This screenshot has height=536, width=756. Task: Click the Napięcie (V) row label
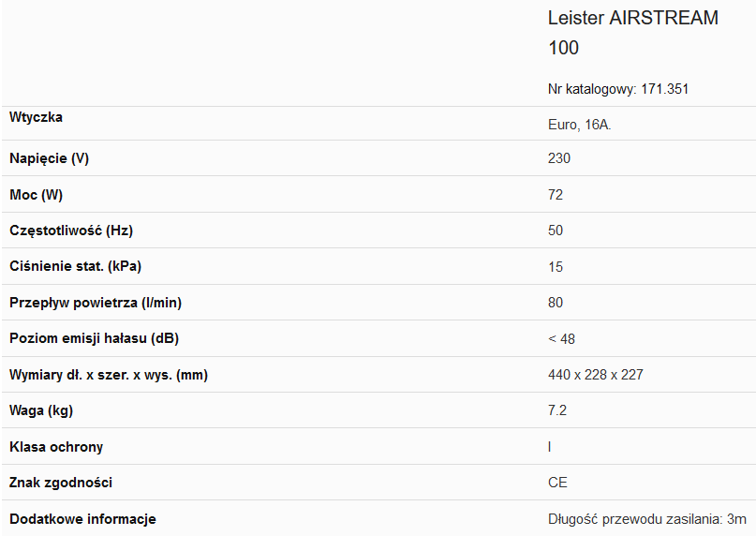click(49, 158)
